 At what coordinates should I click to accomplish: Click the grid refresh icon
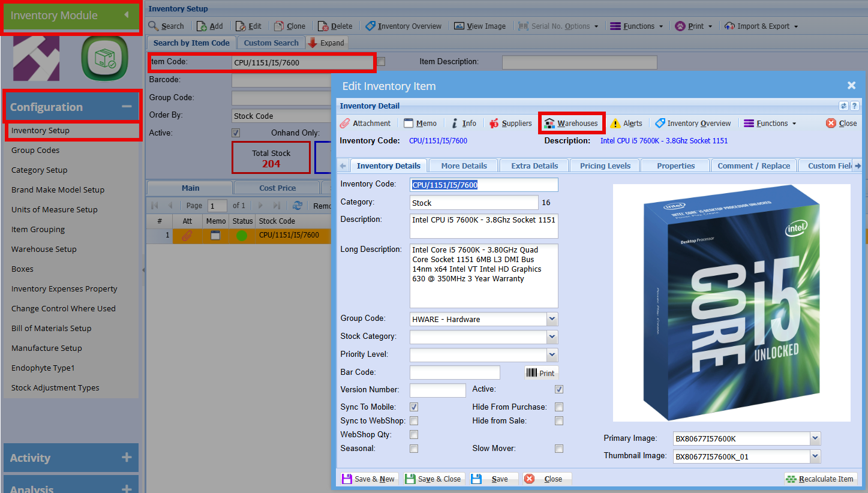[297, 206]
